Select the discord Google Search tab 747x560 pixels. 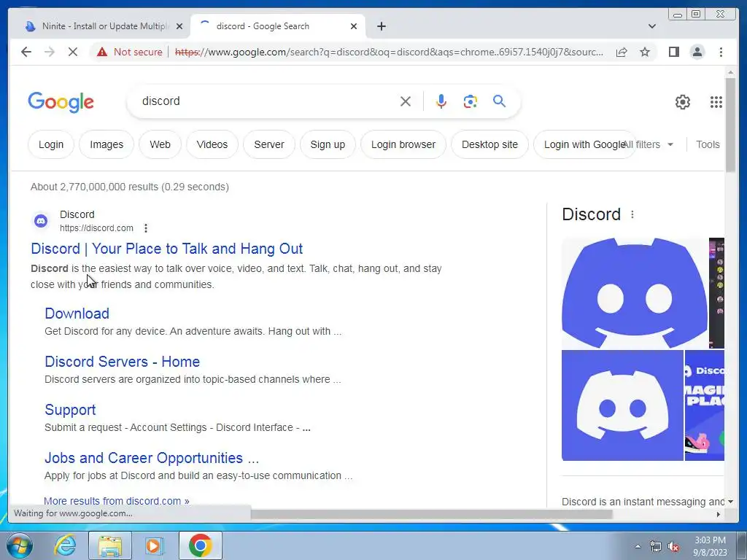click(x=277, y=26)
